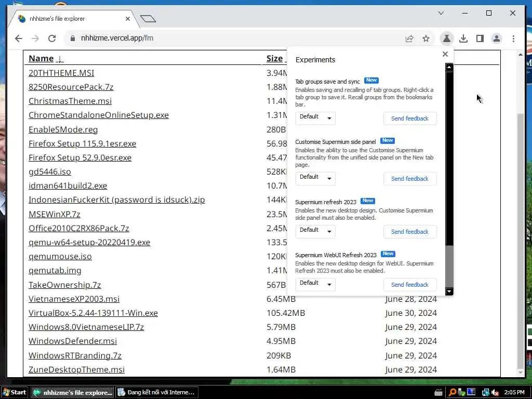Download qemu-w64-setup-20220419.exe

click(89, 242)
